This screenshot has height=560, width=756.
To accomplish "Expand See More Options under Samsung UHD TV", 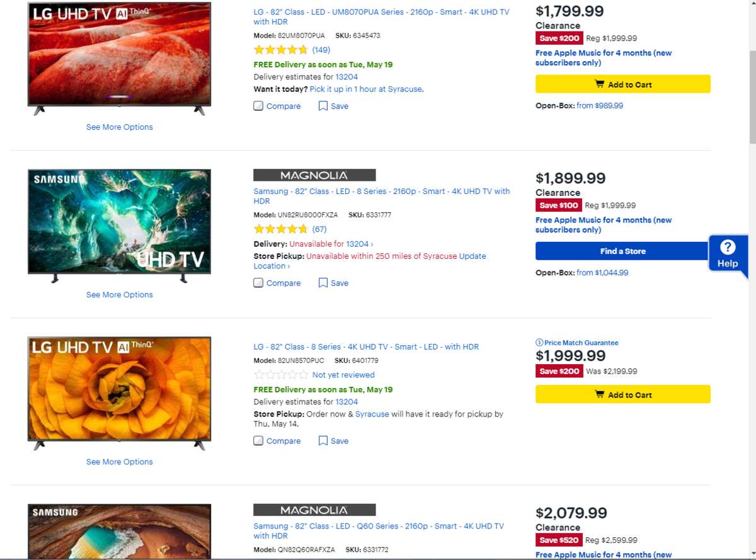I will (x=120, y=295).
